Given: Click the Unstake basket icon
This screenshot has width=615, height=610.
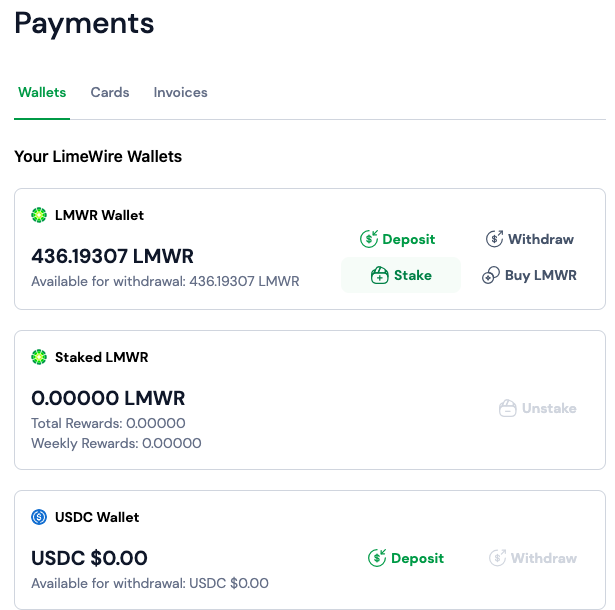Looking at the screenshot, I should coord(508,408).
